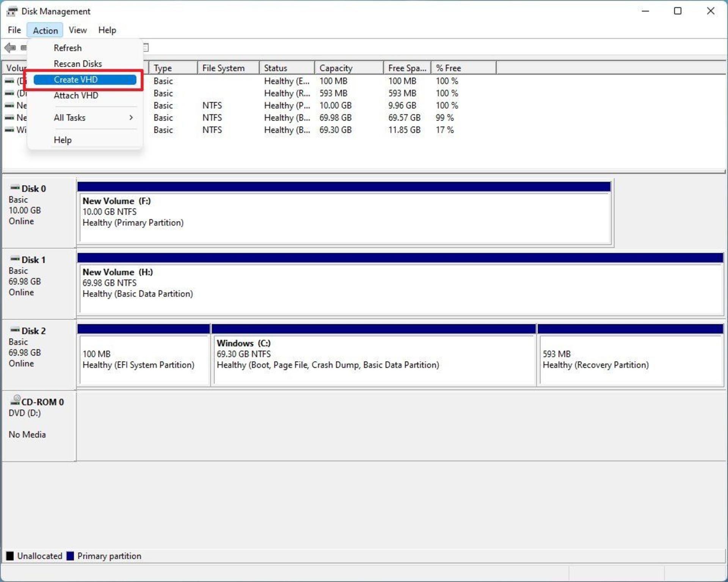Click the Disk 1 drive icon
The height and width of the screenshot is (582, 728).
click(15, 259)
